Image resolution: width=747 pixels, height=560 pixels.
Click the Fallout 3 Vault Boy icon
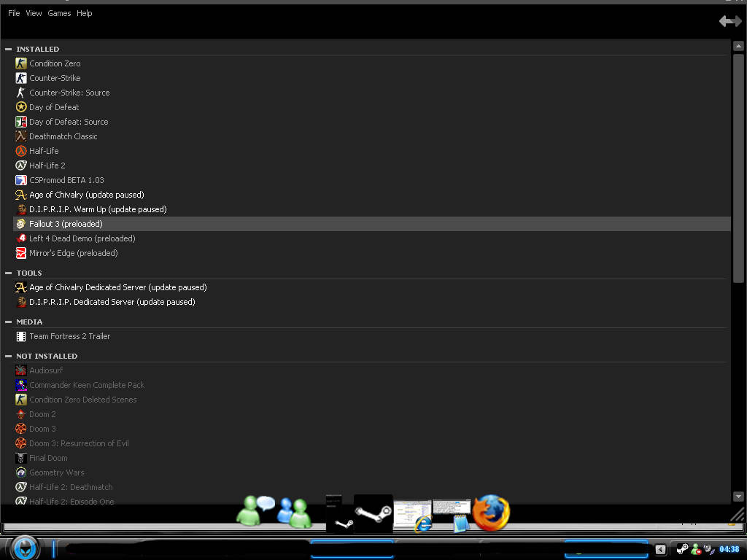(x=21, y=224)
